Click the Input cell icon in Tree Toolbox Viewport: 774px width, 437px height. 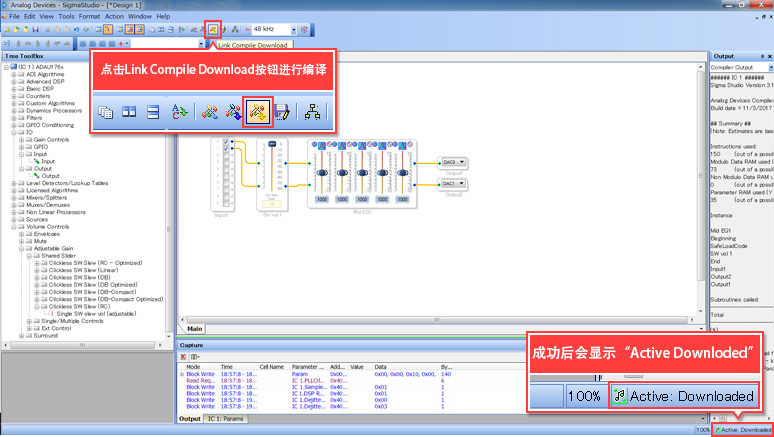point(37,161)
